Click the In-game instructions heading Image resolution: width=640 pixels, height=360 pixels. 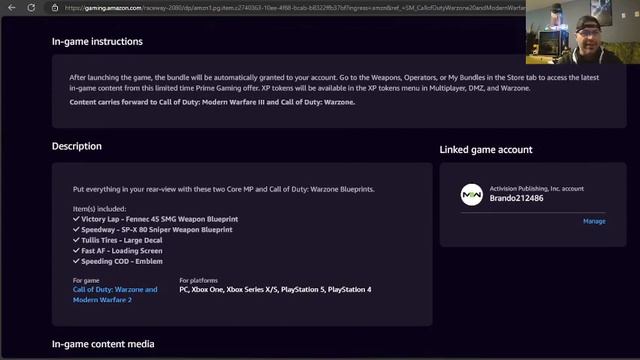pyautogui.click(x=97, y=42)
